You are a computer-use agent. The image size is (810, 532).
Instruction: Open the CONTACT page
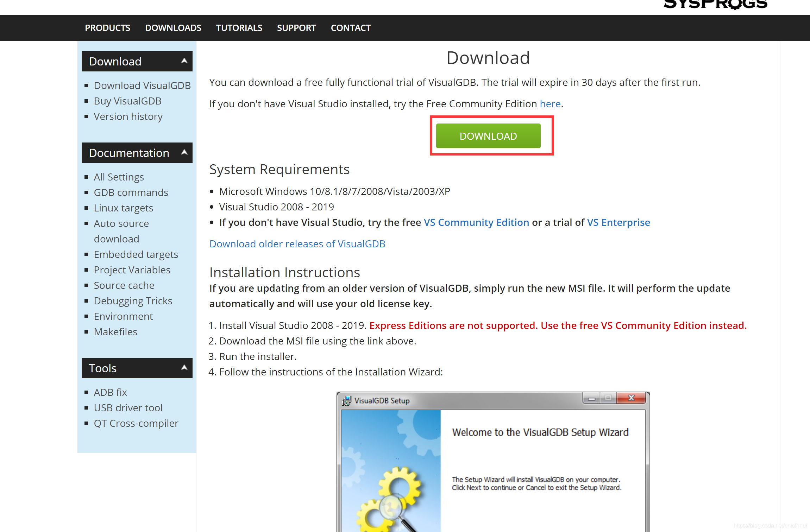[x=351, y=27]
